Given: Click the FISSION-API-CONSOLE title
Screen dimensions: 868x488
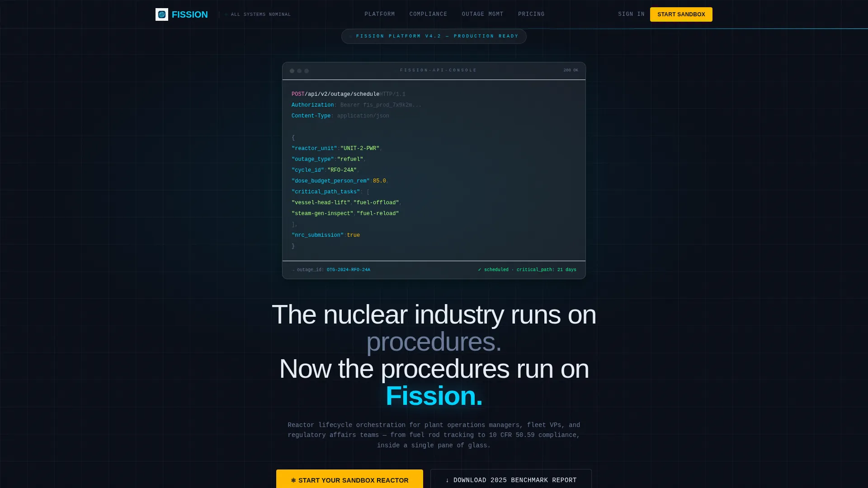Looking at the screenshot, I should point(439,70).
